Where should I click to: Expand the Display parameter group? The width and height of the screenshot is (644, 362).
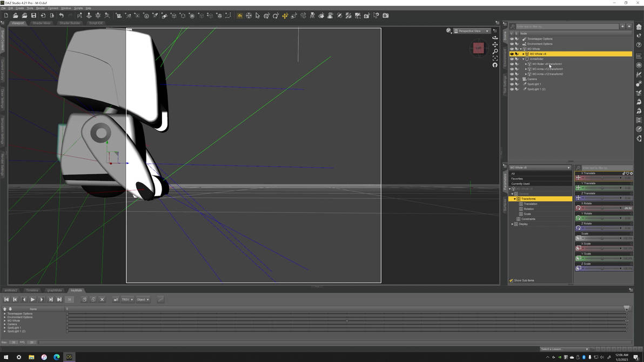[x=512, y=224]
